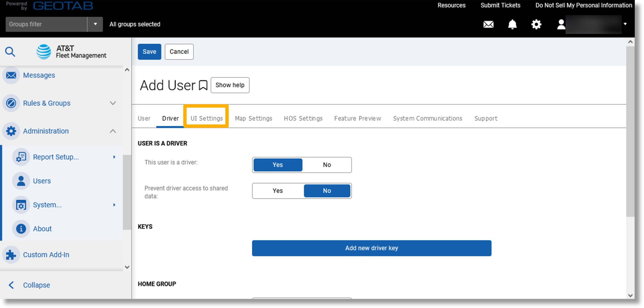This screenshot has height=308, width=644.
Task: Click the Report Setup sidebar icon
Action: pos(21,156)
